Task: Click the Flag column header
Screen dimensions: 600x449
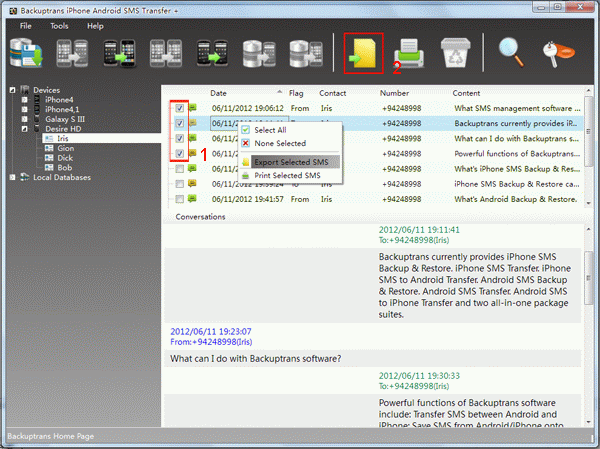Action: click(x=296, y=93)
